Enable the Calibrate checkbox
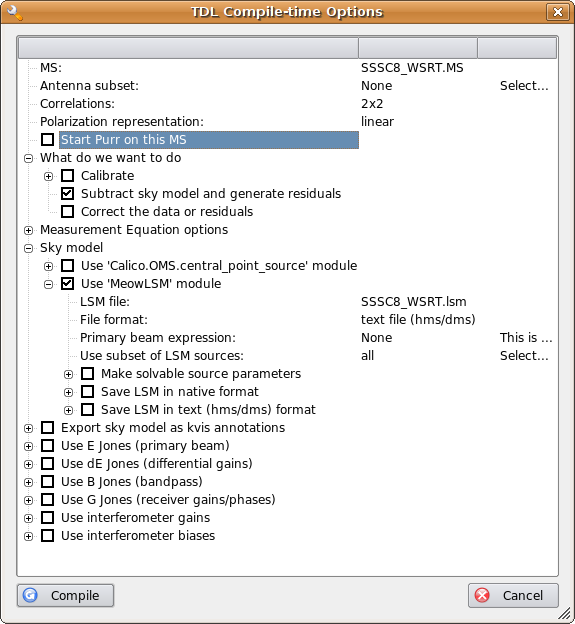 pyautogui.click(x=68, y=176)
